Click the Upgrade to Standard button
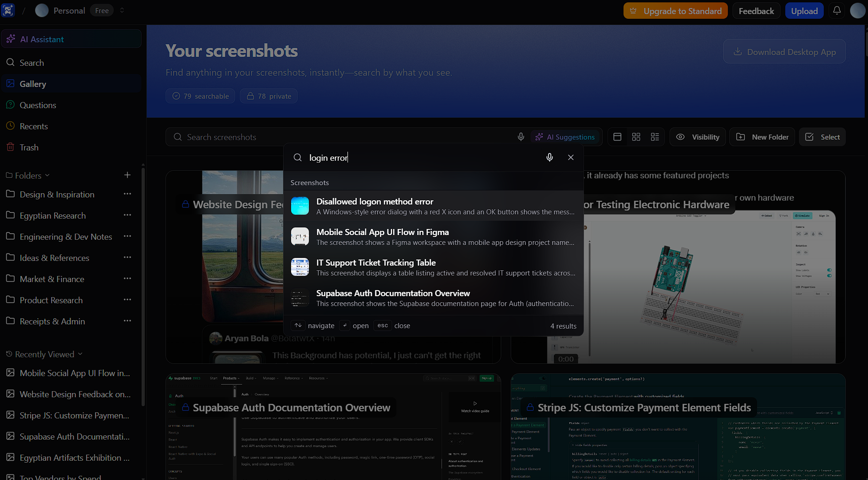This screenshot has height=480, width=868. 675,10
